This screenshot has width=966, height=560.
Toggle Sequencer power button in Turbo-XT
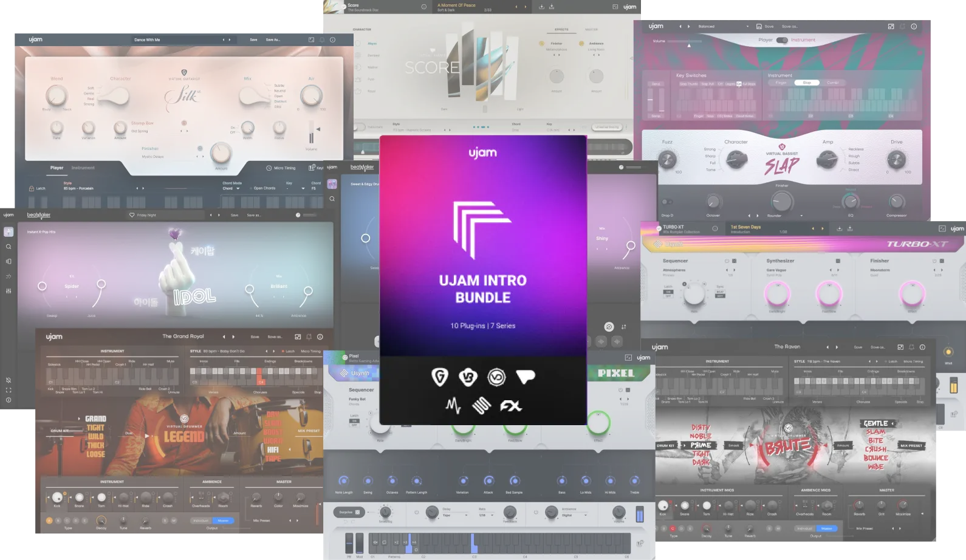pyautogui.click(x=727, y=261)
